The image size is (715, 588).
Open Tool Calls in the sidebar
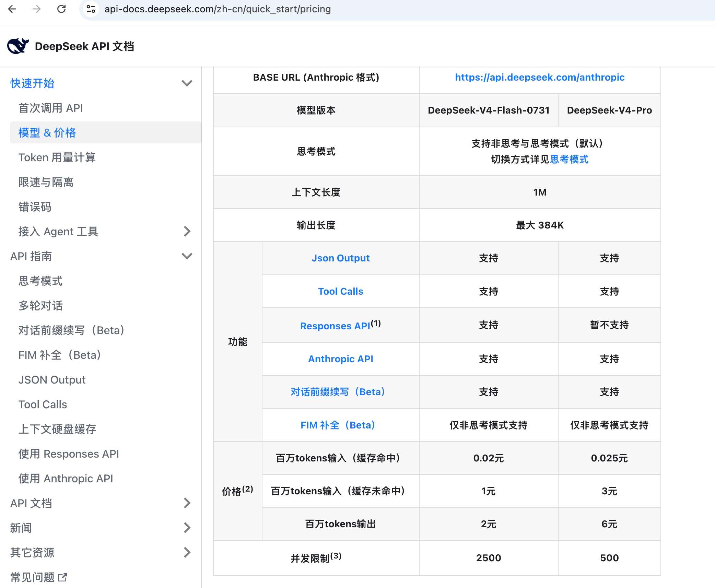click(x=43, y=404)
